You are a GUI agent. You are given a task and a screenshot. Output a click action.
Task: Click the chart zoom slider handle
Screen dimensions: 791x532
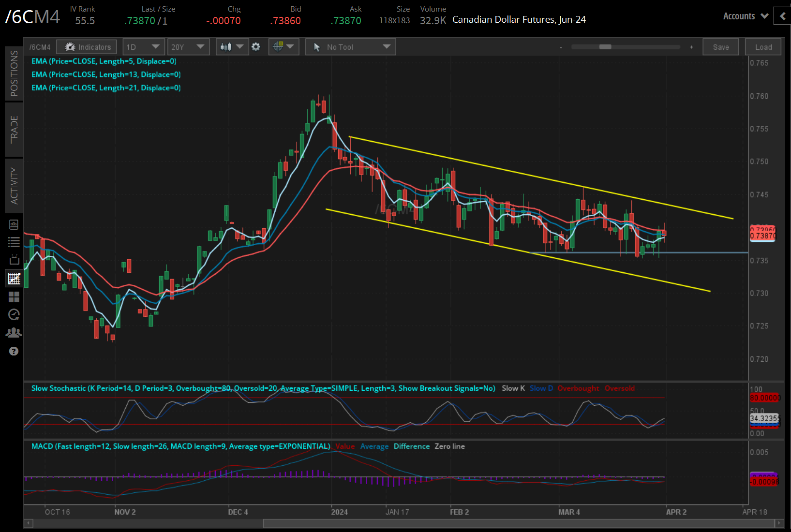[x=605, y=47]
